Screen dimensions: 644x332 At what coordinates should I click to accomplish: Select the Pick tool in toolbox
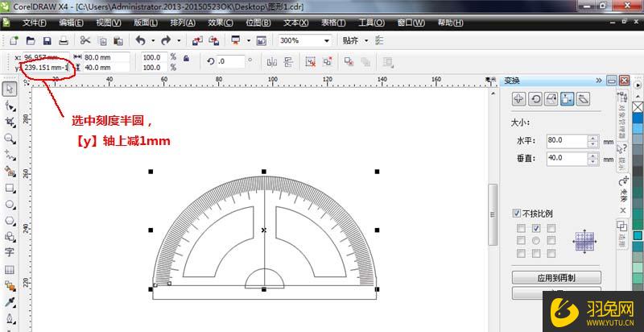[x=10, y=89]
